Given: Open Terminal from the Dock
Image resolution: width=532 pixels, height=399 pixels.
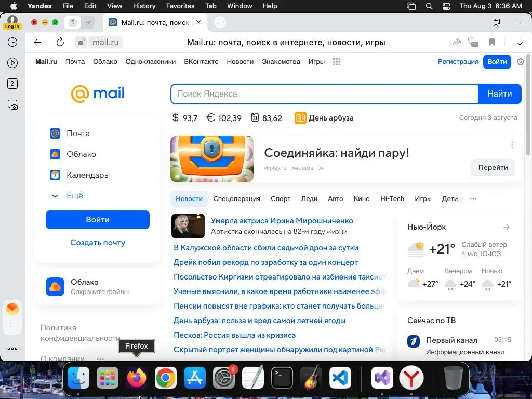Looking at the screenshot, I should coord(282,378).
